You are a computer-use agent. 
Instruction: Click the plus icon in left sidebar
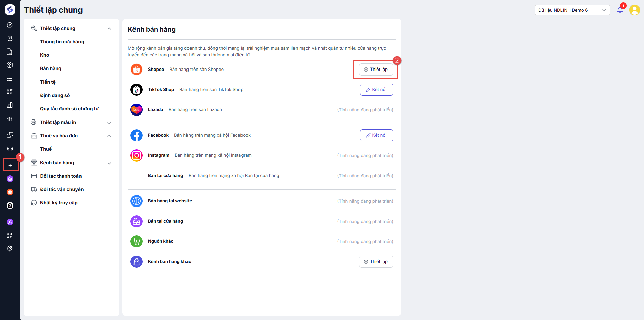point(10,165)
